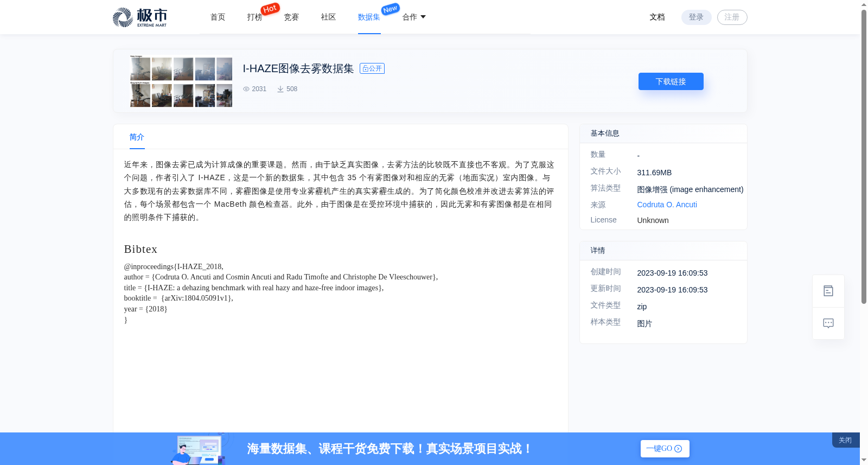The height and width of the screenshot is (465, 868).
Task: Click the download count icon
Action: [280, 89]
